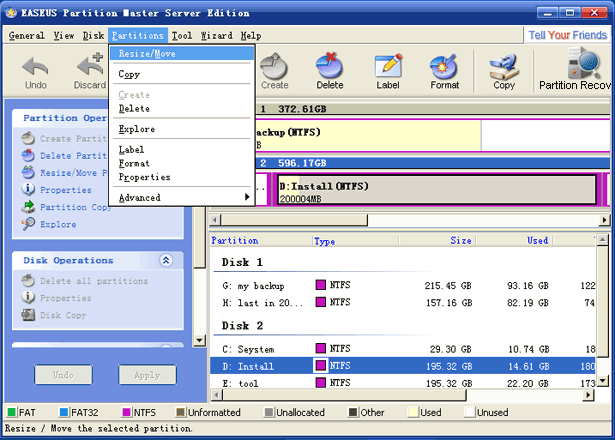615x440 pixels.
Task: Click the Explore magnifier sidebar icon
Action: pyautogui.click(x=28, y=224)
